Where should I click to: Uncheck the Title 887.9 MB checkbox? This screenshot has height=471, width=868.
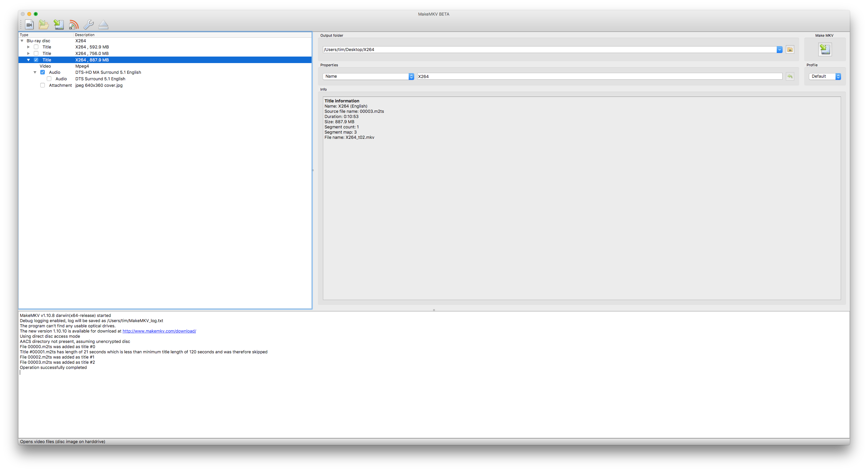coord(36,60)
